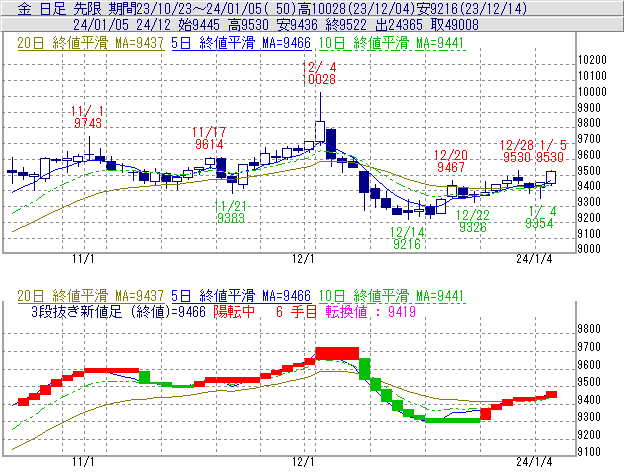
Task: Click the upper chart's 9000 axis label
Action: click(x=589, y=249)
